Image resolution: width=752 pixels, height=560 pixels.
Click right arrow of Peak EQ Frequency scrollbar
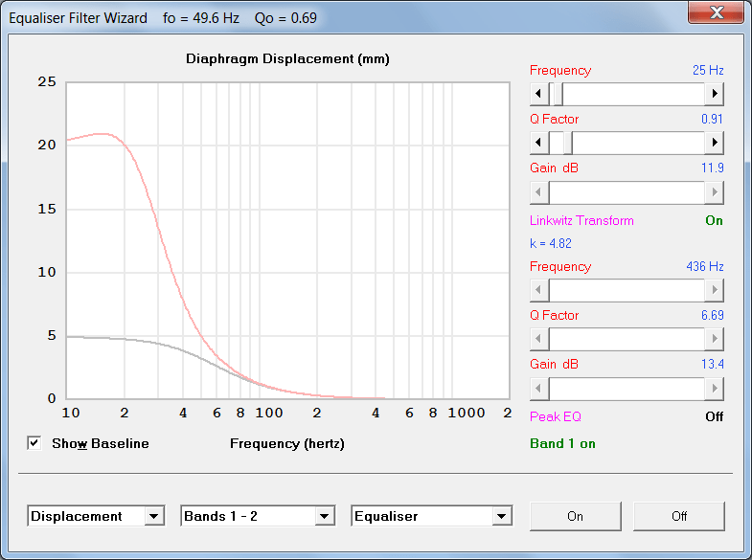coord(714,290)
